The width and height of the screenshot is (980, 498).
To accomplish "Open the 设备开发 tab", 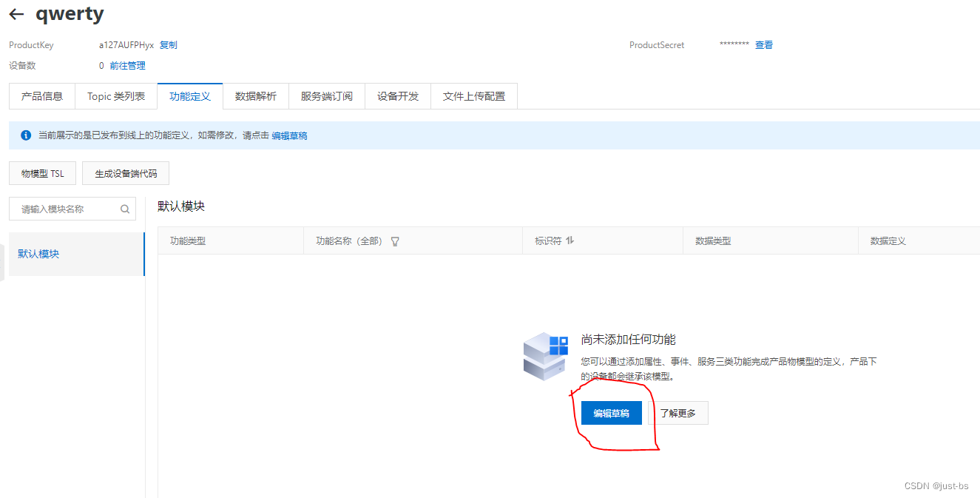I will 398,96.
